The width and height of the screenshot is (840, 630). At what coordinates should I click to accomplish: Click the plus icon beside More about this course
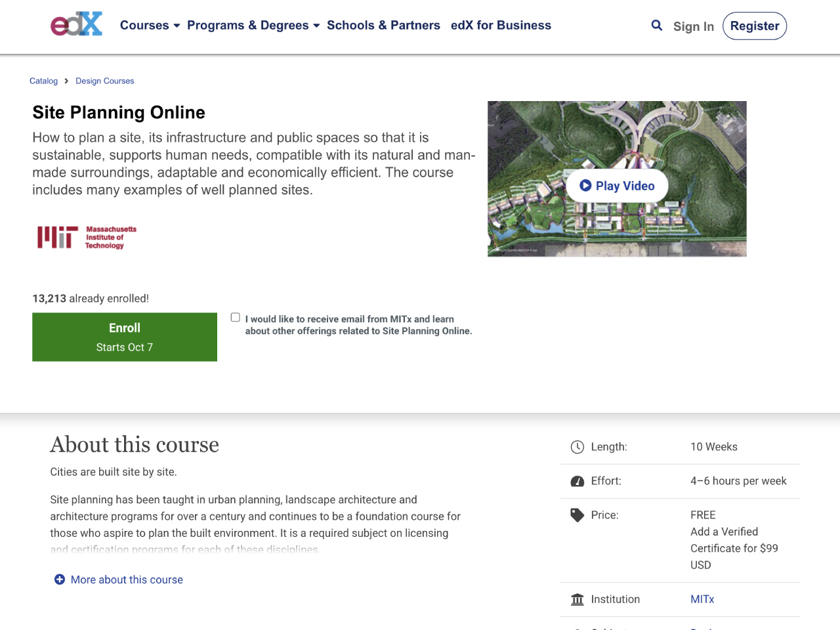[x=60, y=579]
